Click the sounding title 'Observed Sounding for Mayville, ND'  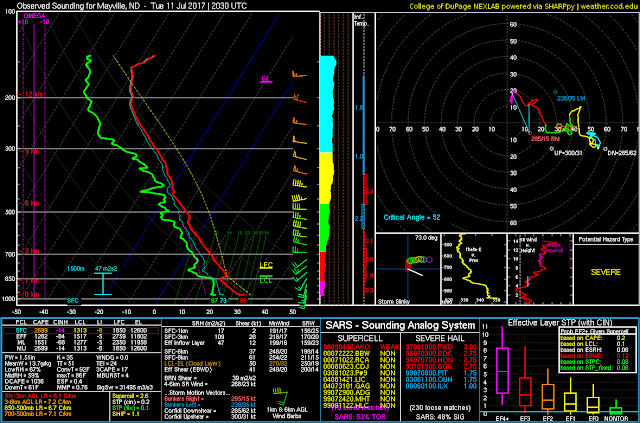77,6
